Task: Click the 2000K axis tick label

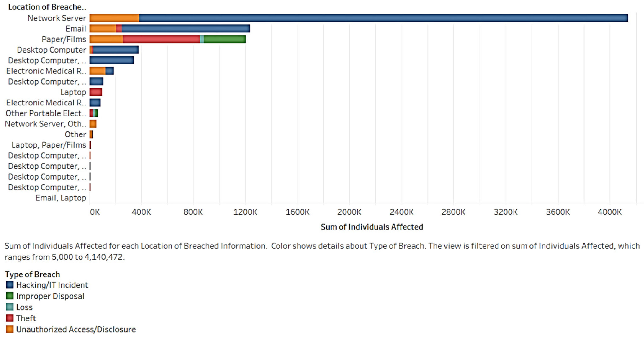Action: tap(349, 212)
